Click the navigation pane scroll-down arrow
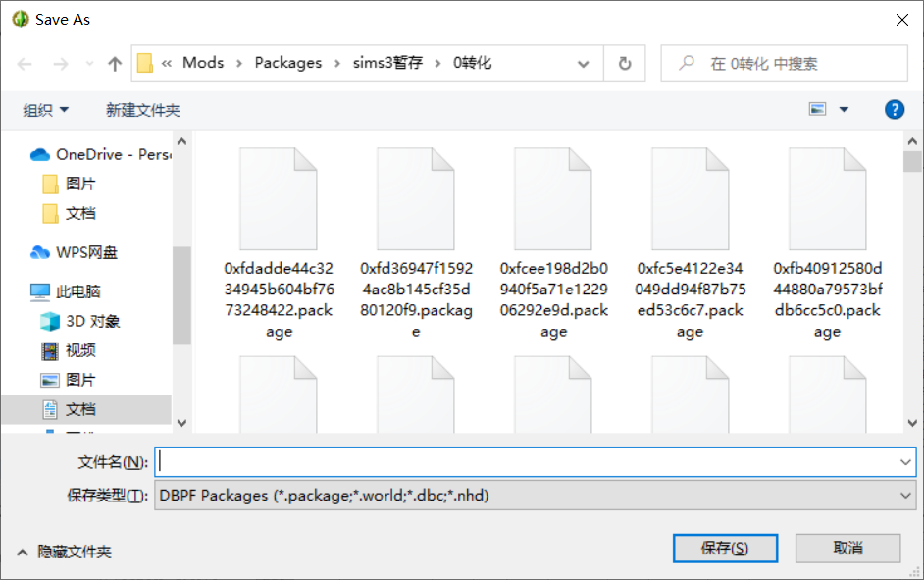The image size is (924, 580). coord(181,423)
